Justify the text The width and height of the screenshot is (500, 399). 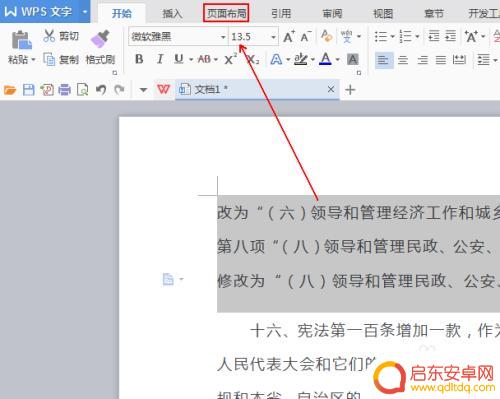[x=441, y=60]
